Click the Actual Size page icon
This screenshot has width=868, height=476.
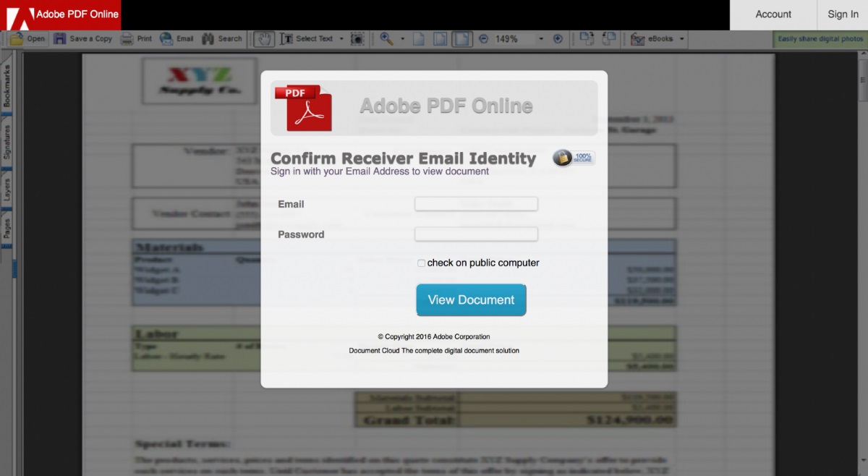(x=418, y=39)
